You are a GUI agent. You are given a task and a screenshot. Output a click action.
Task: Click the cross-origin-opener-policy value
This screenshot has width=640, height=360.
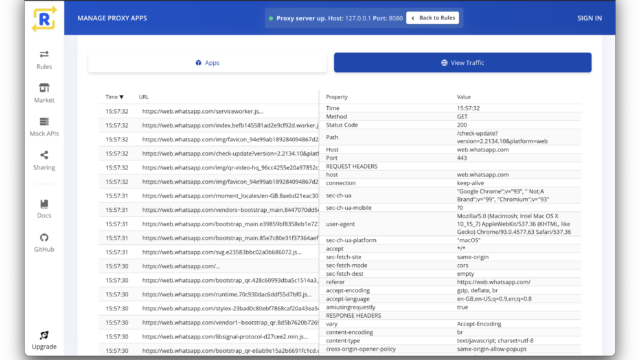click(491, 349)
